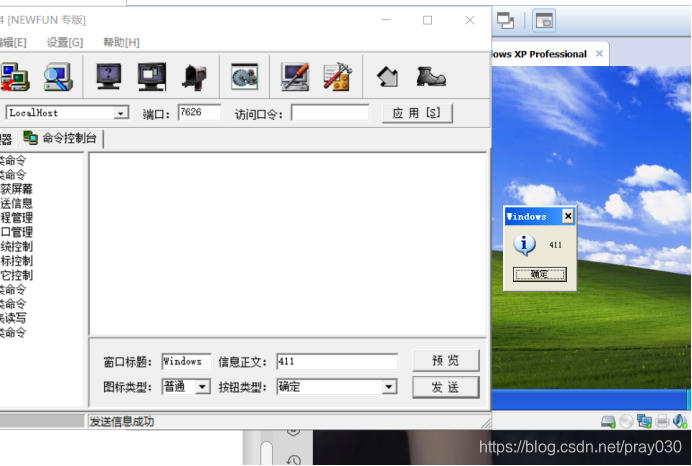Click the 预览 preview button
692x466 pixels.
tap(446, 361)
